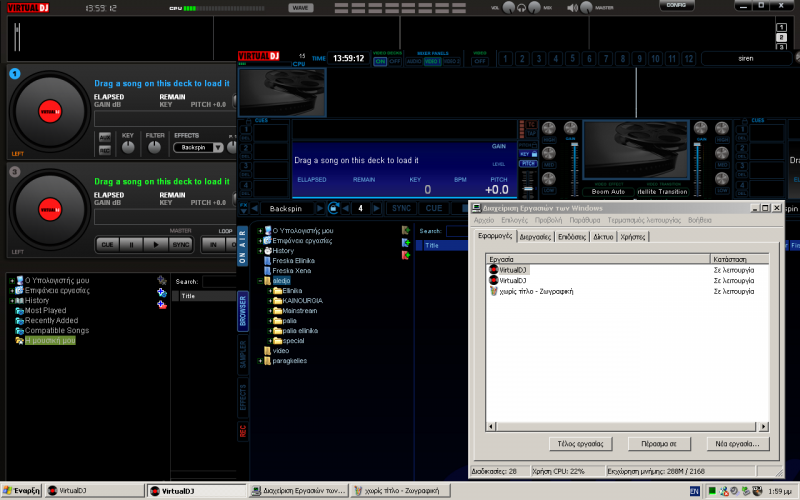Click the CONFIG button
Viewport: 800px width, 500px height.
click(x=677, y=5)
